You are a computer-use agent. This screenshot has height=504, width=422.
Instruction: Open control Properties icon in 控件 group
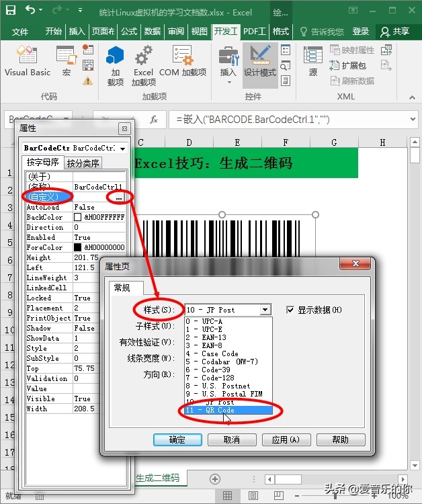(x=286, y=50)
